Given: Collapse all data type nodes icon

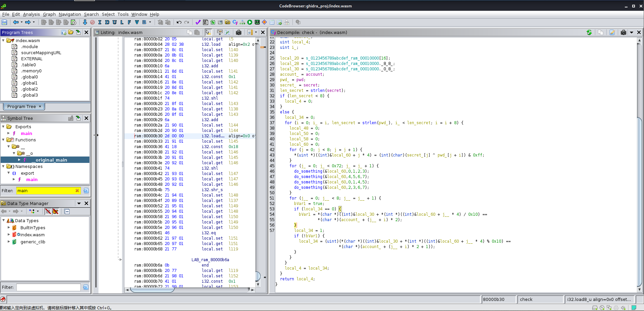Looking at the screenshot, I should [67, 211].
